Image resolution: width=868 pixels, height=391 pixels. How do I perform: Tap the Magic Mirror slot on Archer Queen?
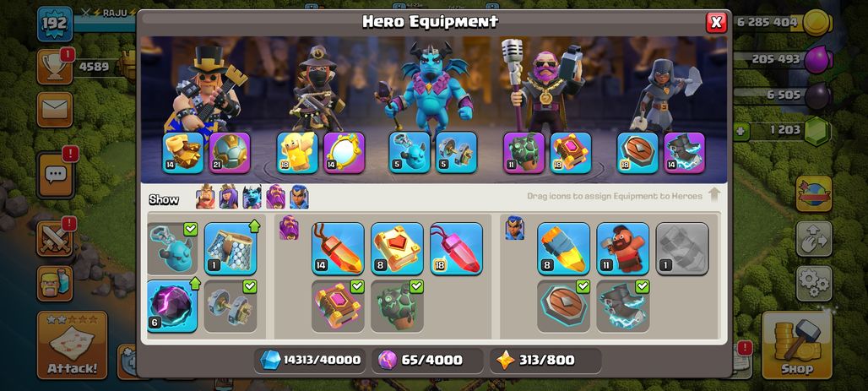click(344, 152)
